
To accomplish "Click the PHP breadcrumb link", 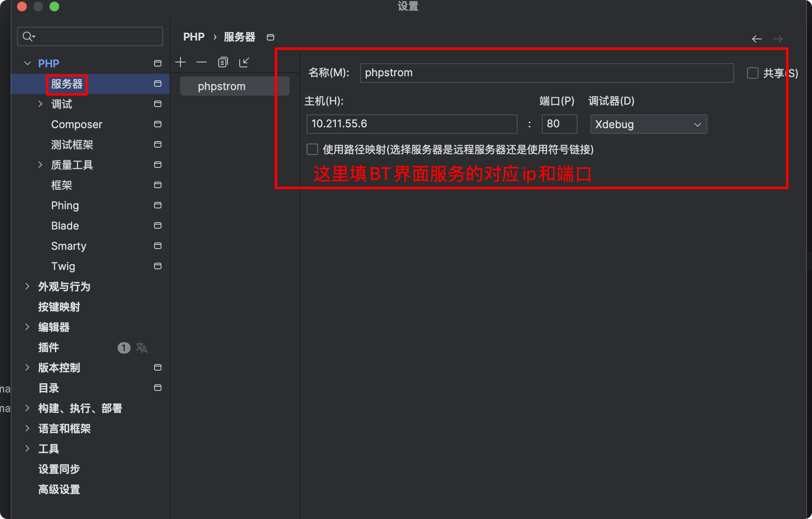I will 194,37.
